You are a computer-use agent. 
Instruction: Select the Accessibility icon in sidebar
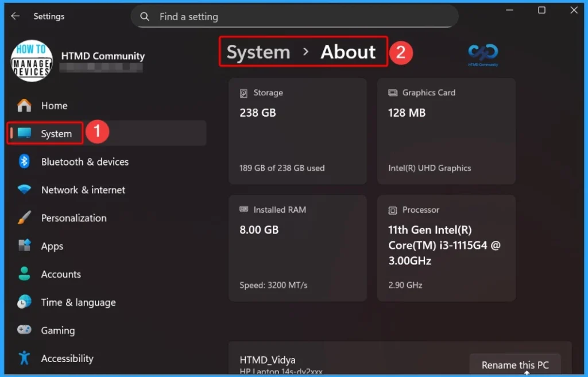click(x=23, y=358)
